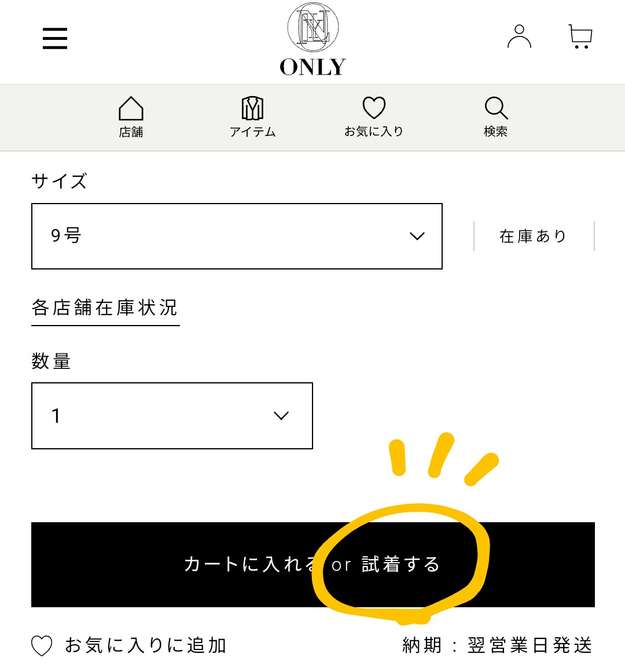This screenshot has width=625, height=672.
Task: Toggle the heart next to お気に入りに追加
Action: coord(42,645)
